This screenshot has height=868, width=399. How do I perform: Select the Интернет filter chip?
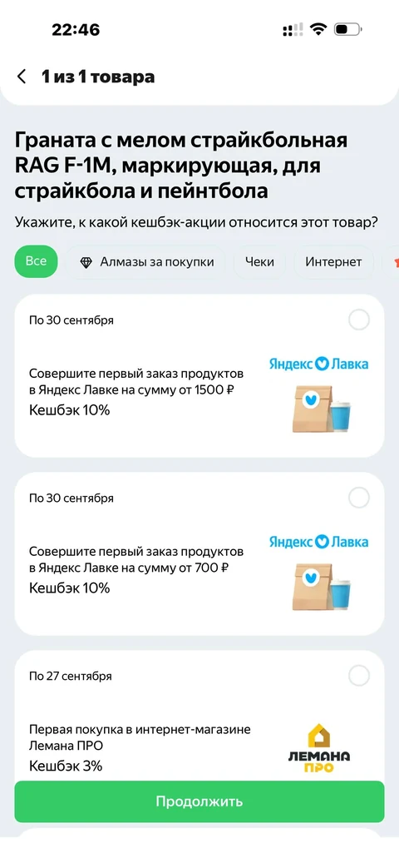(x=333, y=262)
